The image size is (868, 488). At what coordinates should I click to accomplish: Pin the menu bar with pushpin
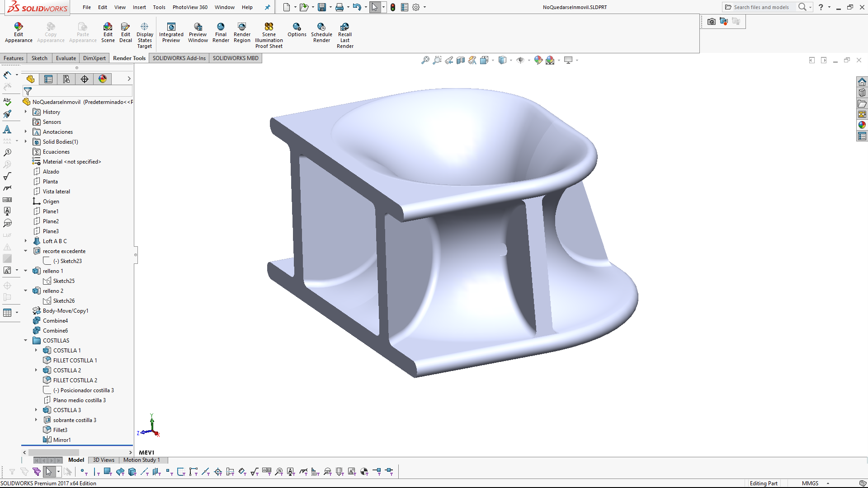click(x=267, y=7)
